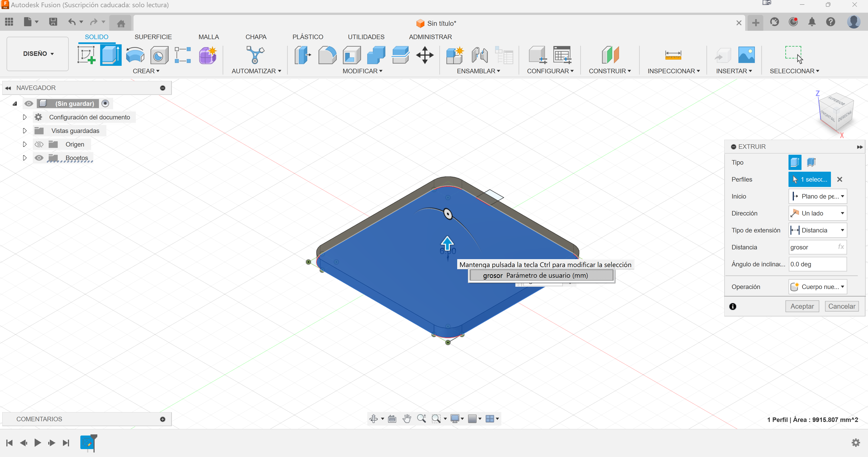This screenshot has width=868, height=457.
Task: Click the Fillet tool icon
Action: [327, 55]
